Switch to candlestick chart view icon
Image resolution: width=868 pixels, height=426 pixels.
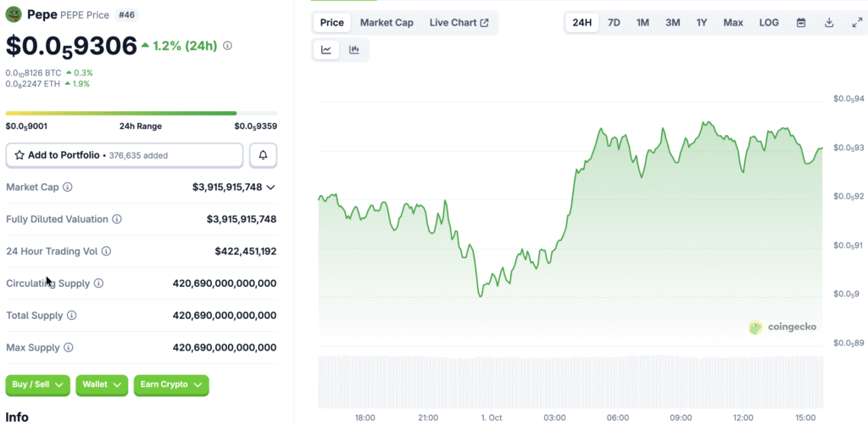click(354, 50)
